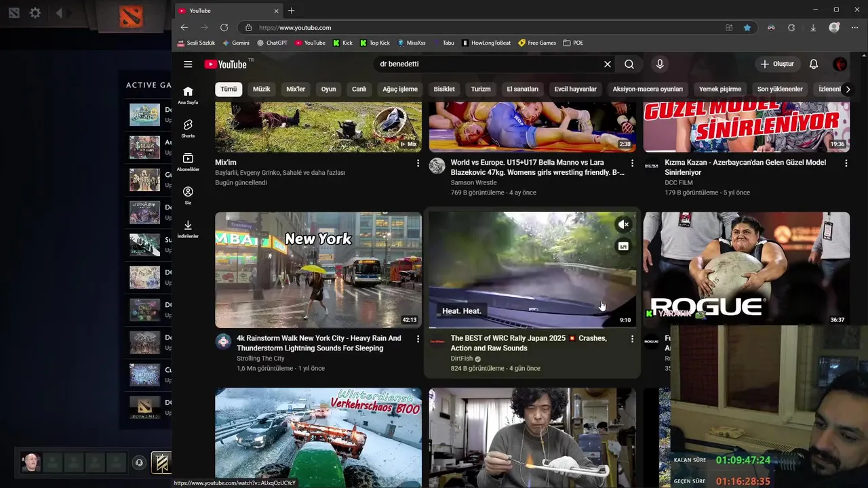Select the Oyun filter chip
Image resolution: width=868 pixels, height=488 pixels.
(328, 89)
